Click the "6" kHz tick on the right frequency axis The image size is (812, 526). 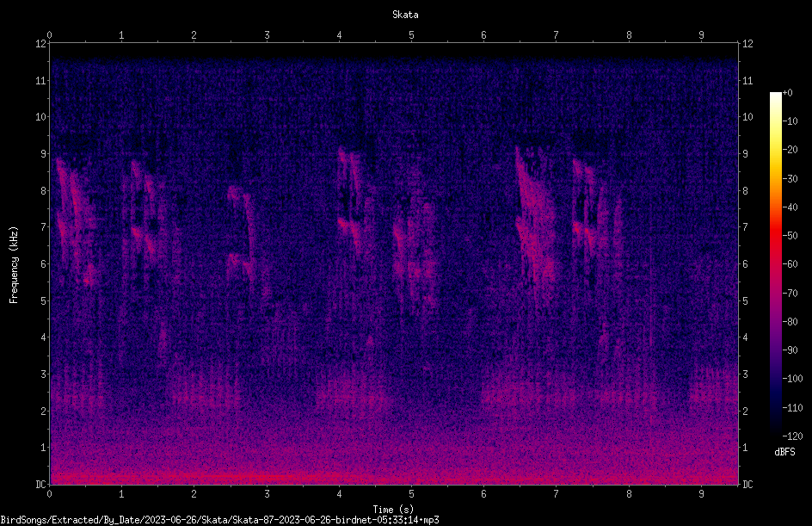(746, 263)
